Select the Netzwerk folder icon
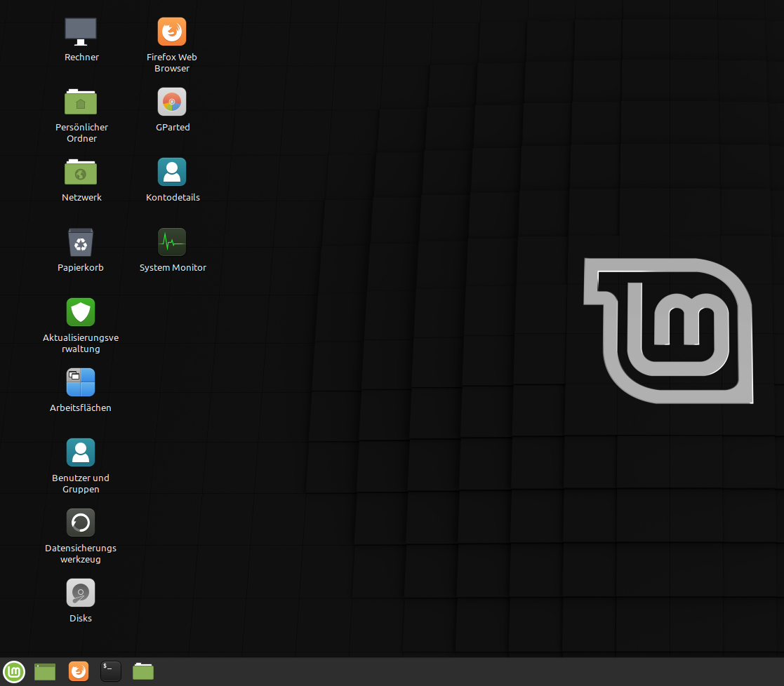Image resolution: width=784 pixels, height=686 pixels. coord(81,172)
